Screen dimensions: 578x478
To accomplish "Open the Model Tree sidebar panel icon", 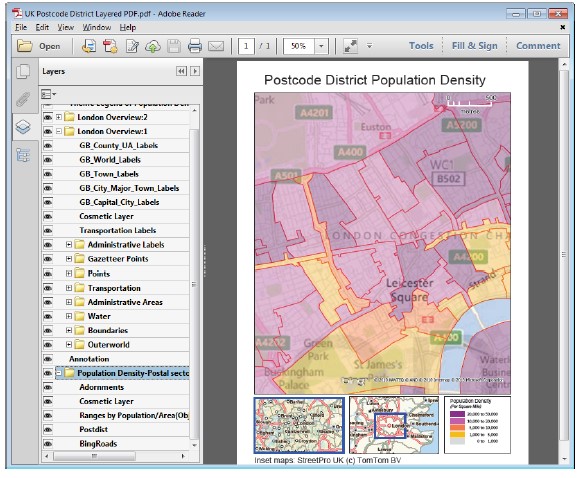I will (x=23, y=155).
